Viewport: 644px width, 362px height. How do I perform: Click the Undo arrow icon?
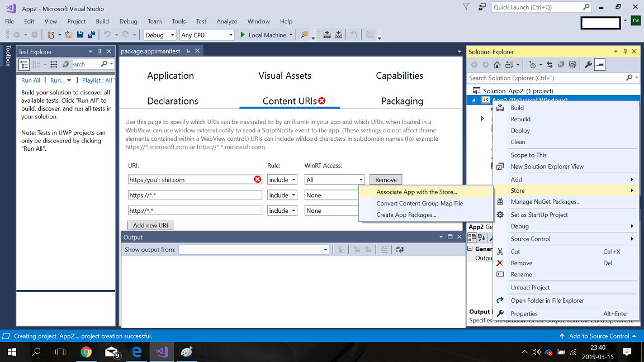tap(107, 35)
